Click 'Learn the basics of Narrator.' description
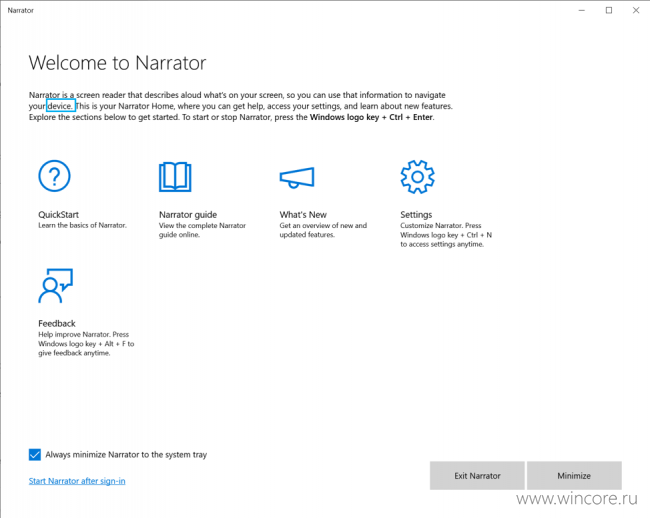The width and height of the screenshot is (650, 518). (x=82, y=225)
